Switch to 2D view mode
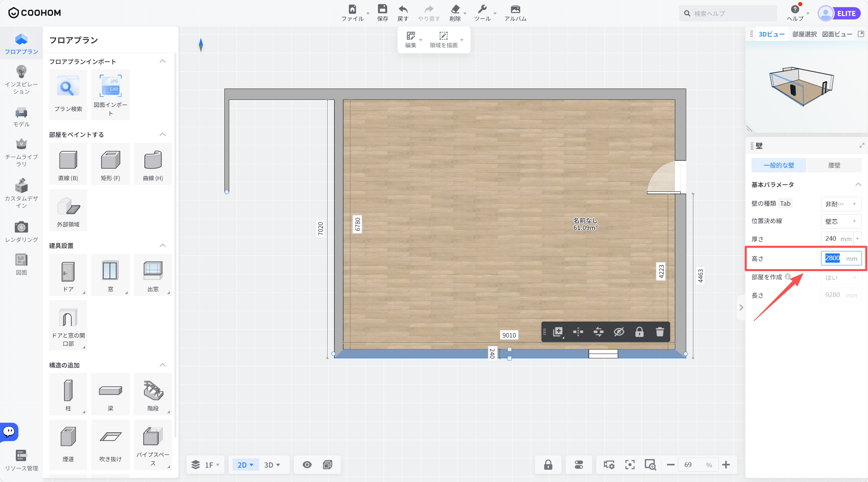This screenshot has height=482, width=868. click(245, 465)
